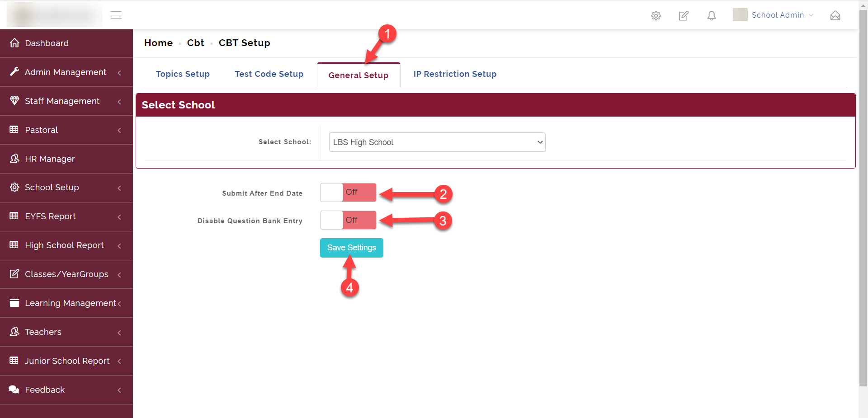Click the hamburger menu icon
This screenshot has width=868, height=418.
116,15
